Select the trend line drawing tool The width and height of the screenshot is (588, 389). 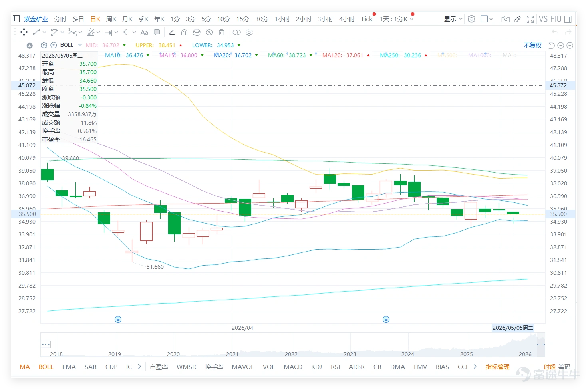36,32
